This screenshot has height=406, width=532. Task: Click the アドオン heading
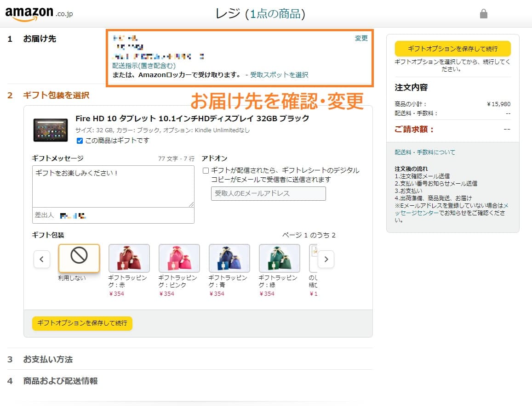pyautogui.click(x=214, y=158)
